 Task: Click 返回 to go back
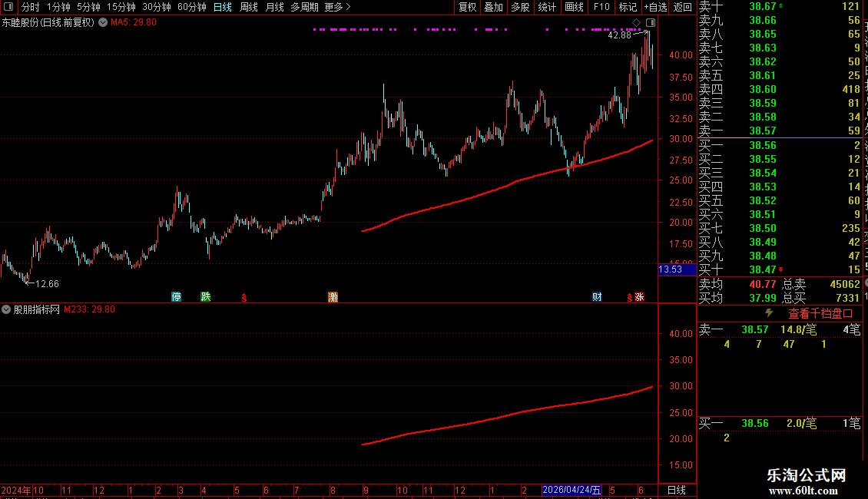coord(683,7)
